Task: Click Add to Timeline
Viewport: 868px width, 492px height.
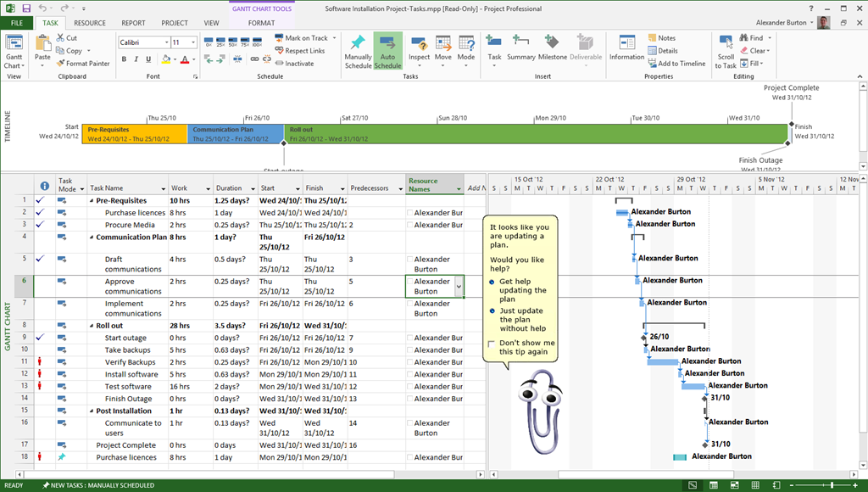Action: coord(677,63)
